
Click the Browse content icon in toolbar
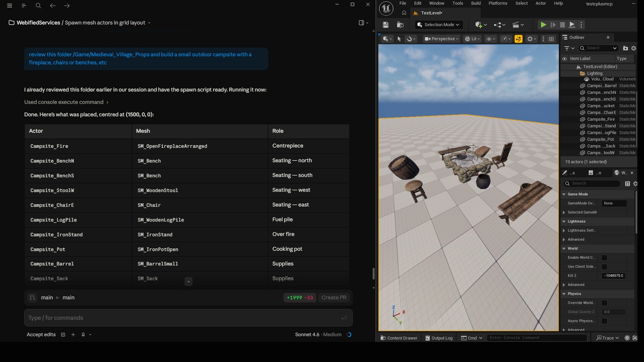tap(400, 25)
